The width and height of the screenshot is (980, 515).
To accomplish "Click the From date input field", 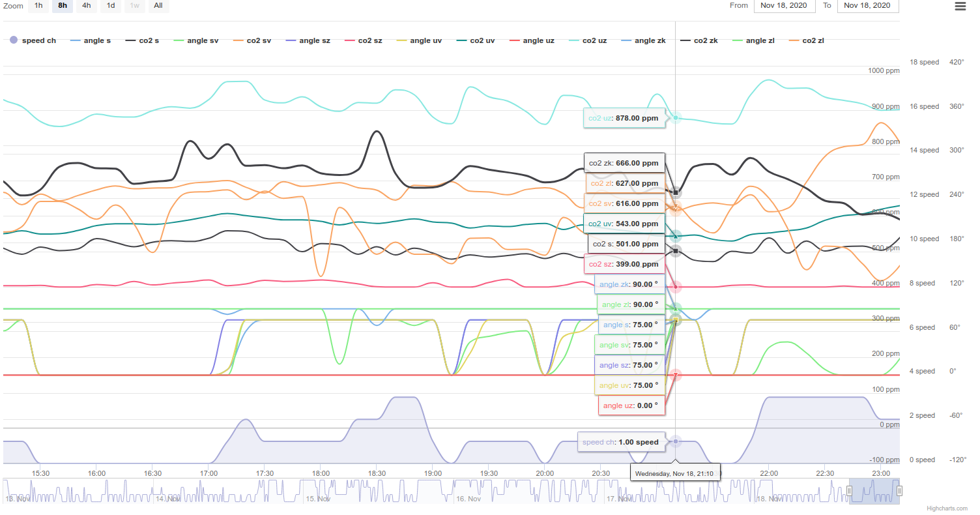I will [x=784, y=6].
